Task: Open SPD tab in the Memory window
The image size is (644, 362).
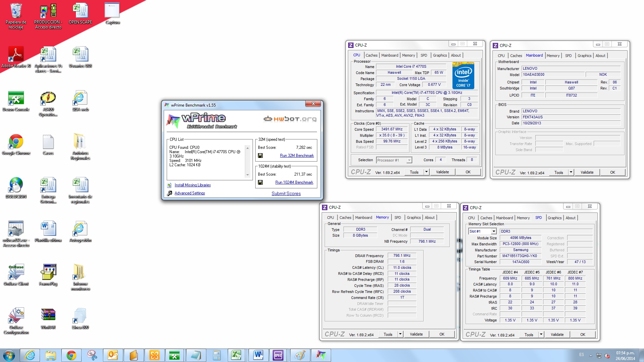Action: [397, 218]
